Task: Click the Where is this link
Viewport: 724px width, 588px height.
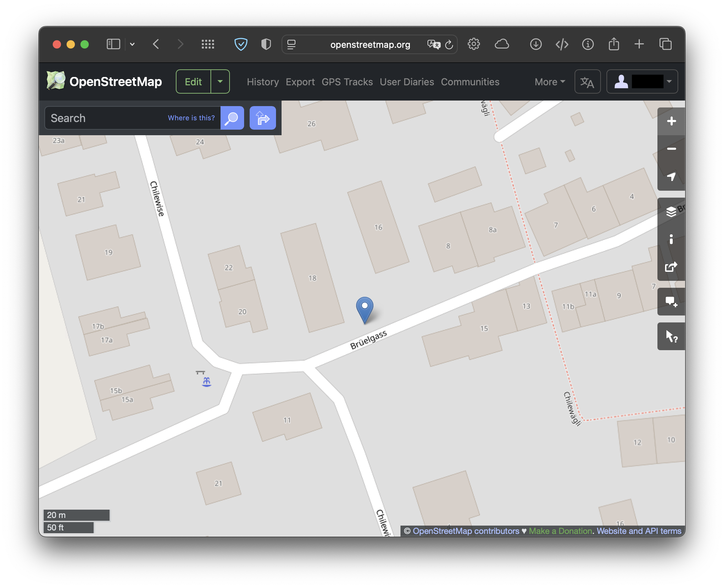Action: (191, 118)
